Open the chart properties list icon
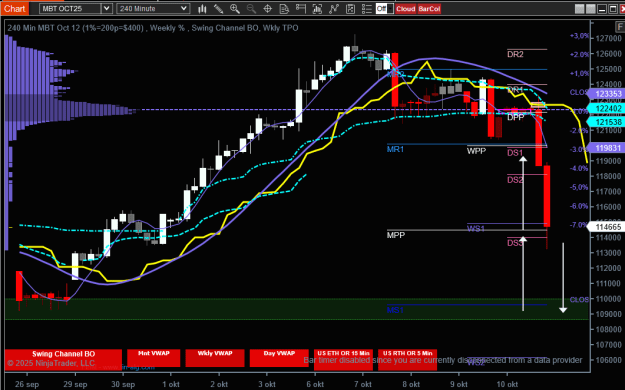 367,8
